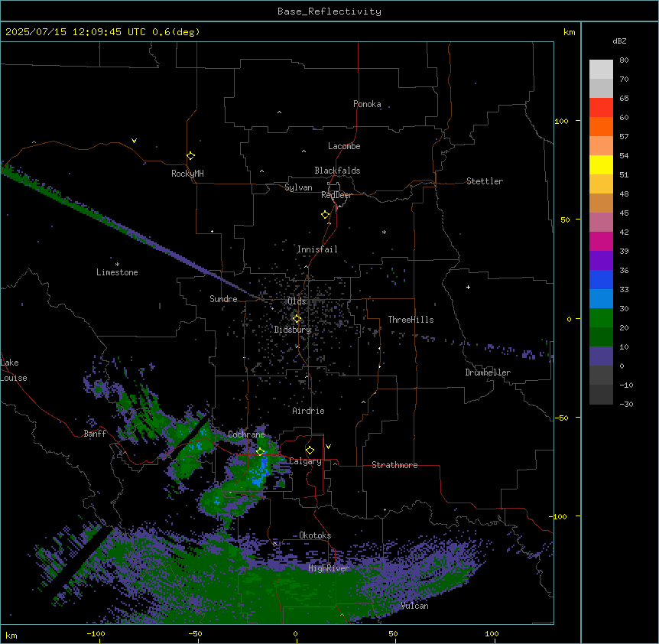Click the Didsbury label
This screenshot has width=659, height=644.
pyautogui.click(x=293, y=330)
